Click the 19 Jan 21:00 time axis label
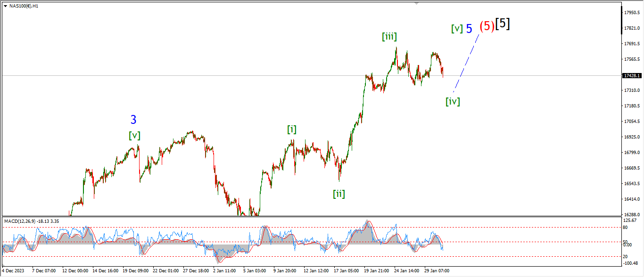The image size is (644, 277). [376, 271]
